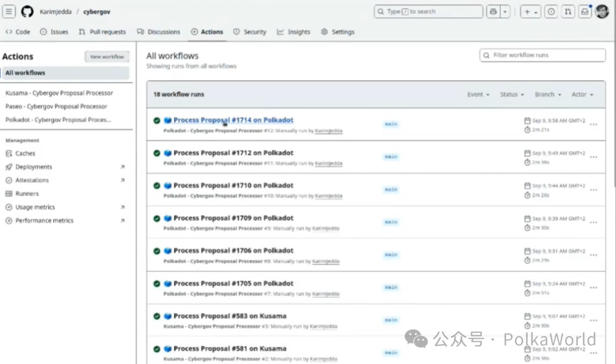Open run Process Proposal #581 on Kusama
The height and width of the screenshot is (364, 616).
230,349
